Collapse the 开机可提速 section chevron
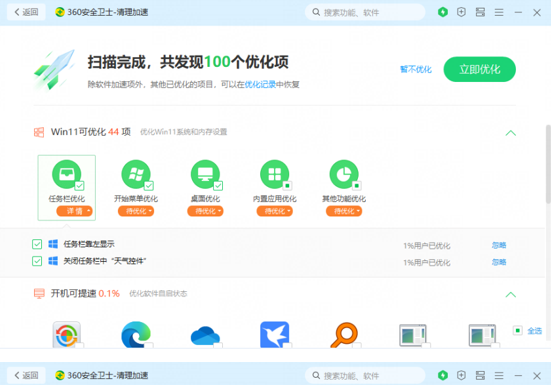Image resolution: width=551 pixels, height=385 pixels. [511, 295]
